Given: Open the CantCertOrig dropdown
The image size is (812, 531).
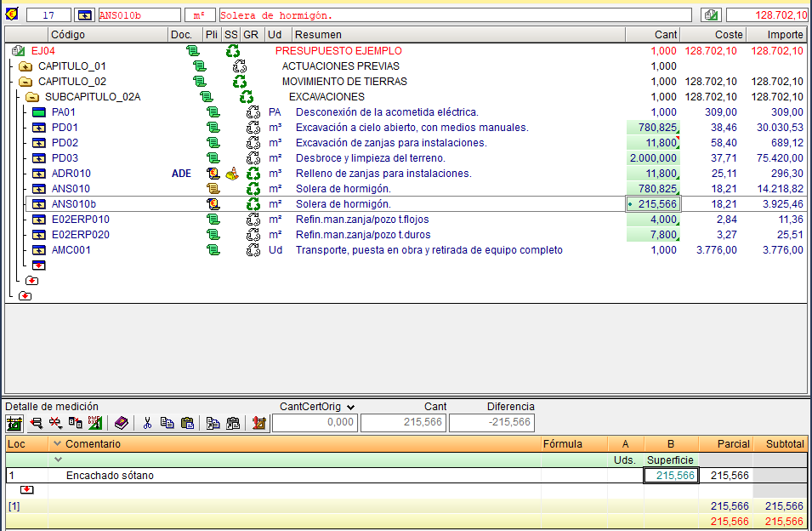Looking at the screenshot, I should pyautogui.click(x=350, y=408).
